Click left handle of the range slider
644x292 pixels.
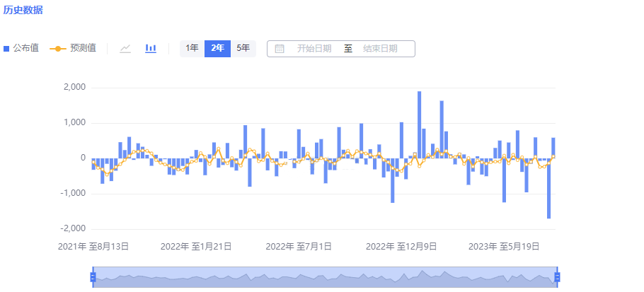click(x=93, y=276)
